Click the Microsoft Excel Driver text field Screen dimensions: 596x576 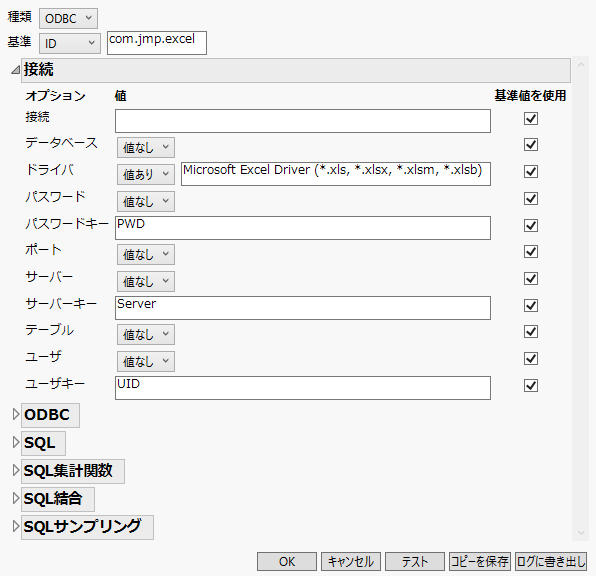336,174
